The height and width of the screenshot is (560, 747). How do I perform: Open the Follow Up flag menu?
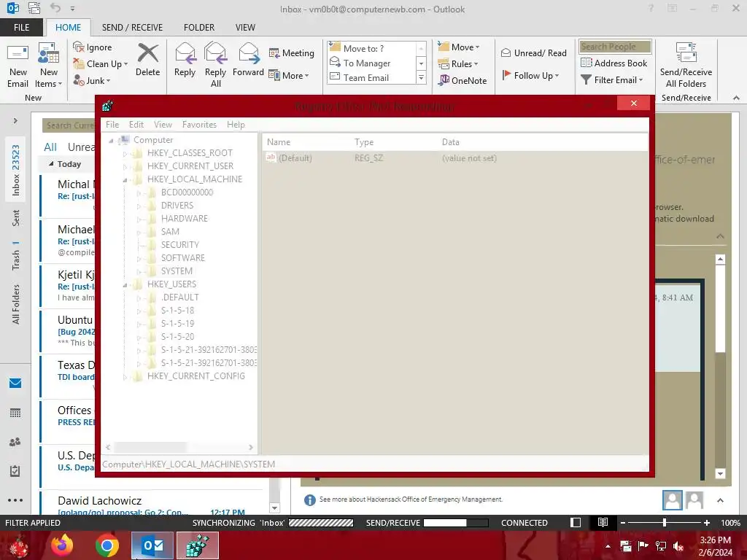(x=530, y=75)
